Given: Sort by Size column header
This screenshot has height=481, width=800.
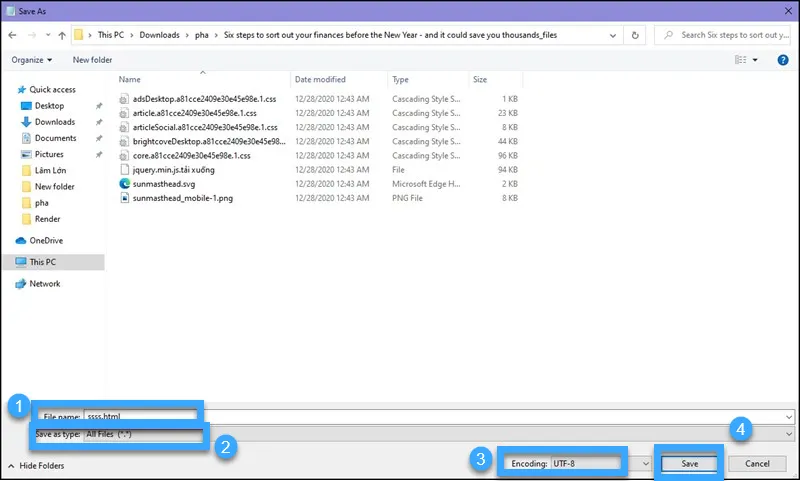Looking at the screenshot, I should pyautogui.click(x=480, y=80).
